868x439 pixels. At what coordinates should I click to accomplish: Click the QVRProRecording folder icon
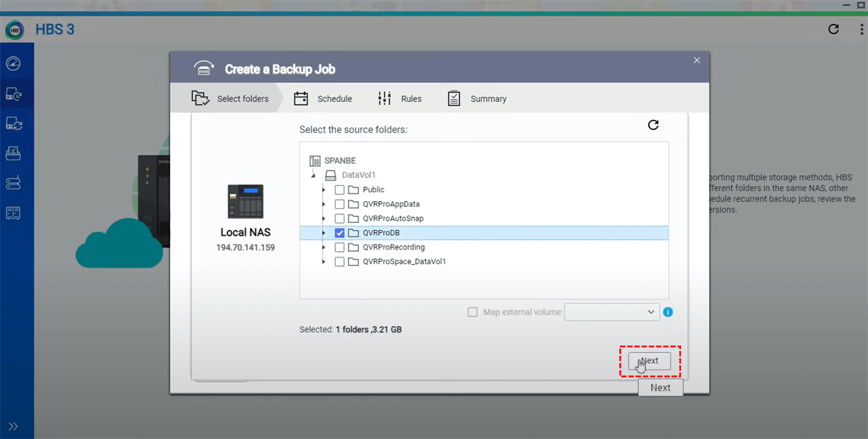point(353,247)
